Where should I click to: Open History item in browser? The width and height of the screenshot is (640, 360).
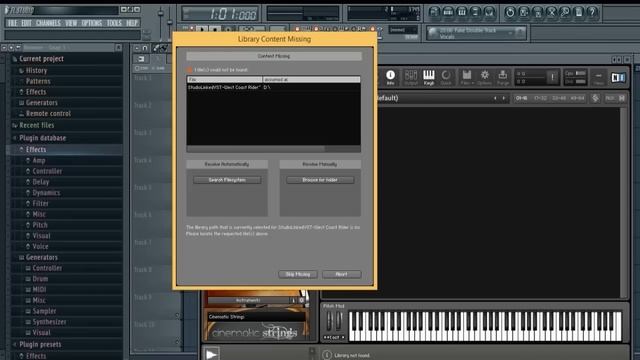(x=36, y=71)
